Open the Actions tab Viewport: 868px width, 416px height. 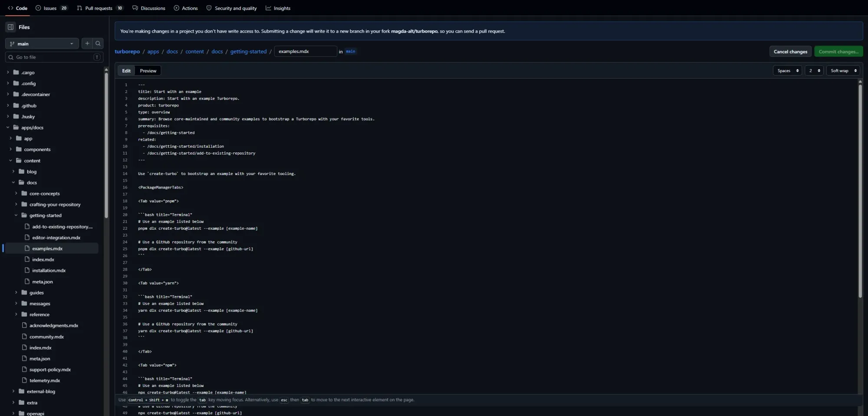186,8
